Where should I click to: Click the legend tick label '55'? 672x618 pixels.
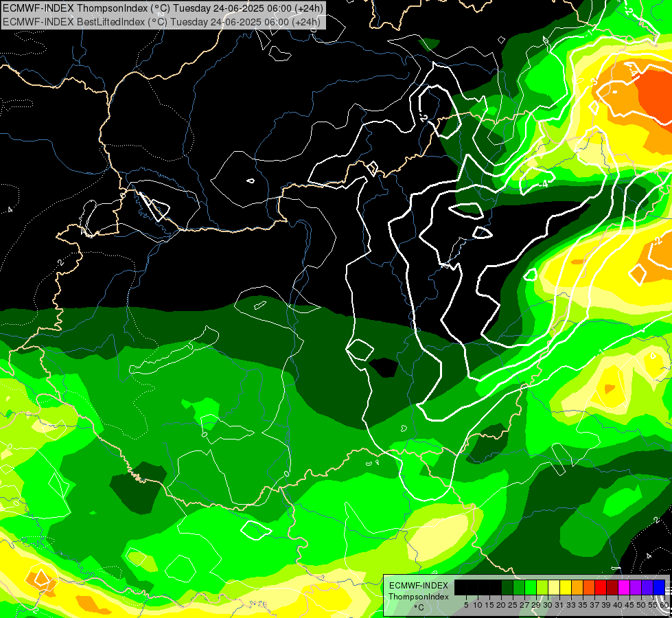point(653,605)
